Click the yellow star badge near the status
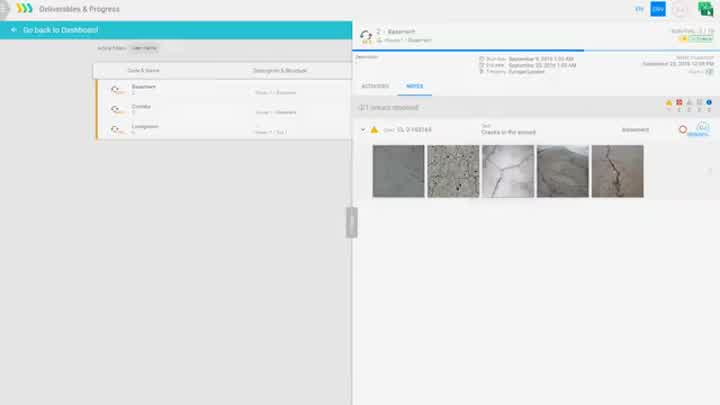The height and width of the screenshot is (405, 720). pos(684,39)
